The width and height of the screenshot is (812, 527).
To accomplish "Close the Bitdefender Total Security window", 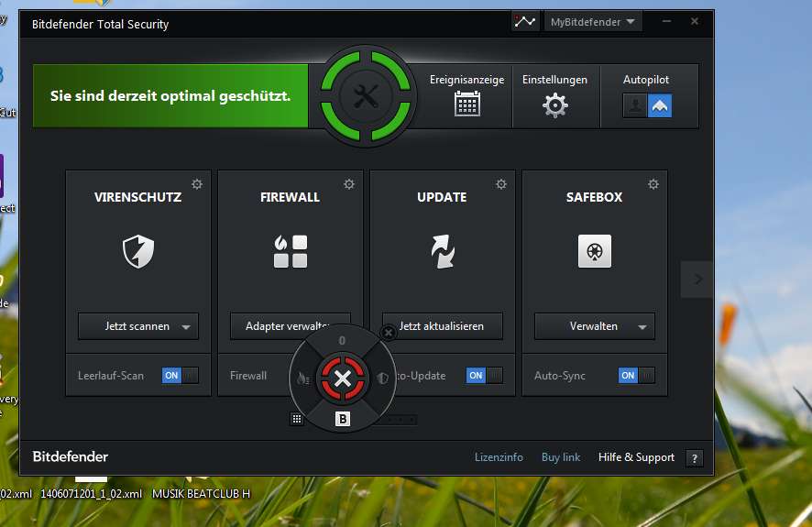I will [x=695, y=21].
